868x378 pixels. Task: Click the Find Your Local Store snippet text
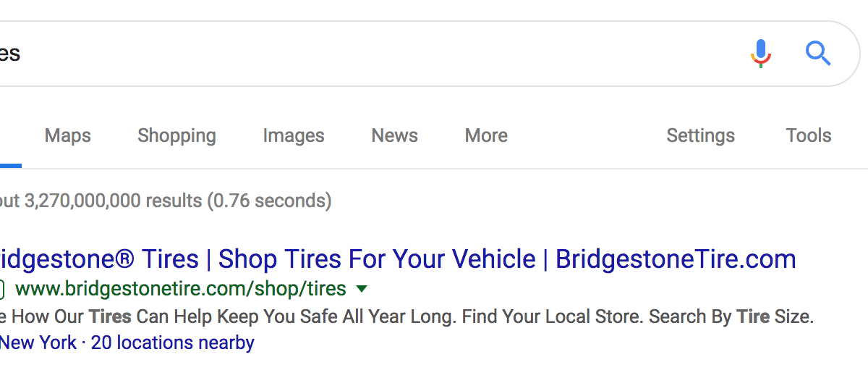[x=552, y=316]
